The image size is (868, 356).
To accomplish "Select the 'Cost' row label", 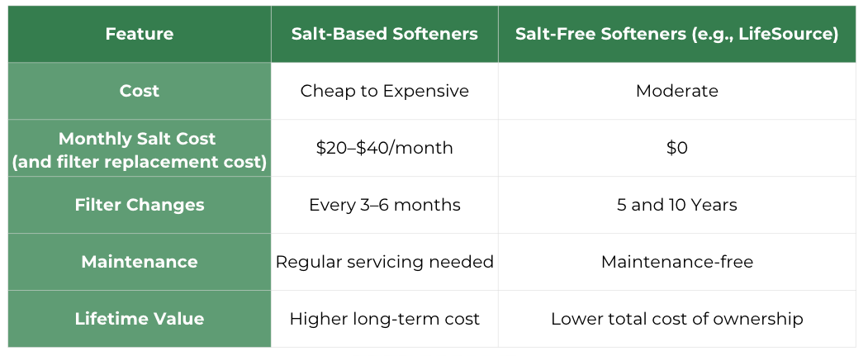I will coord(140,91).
